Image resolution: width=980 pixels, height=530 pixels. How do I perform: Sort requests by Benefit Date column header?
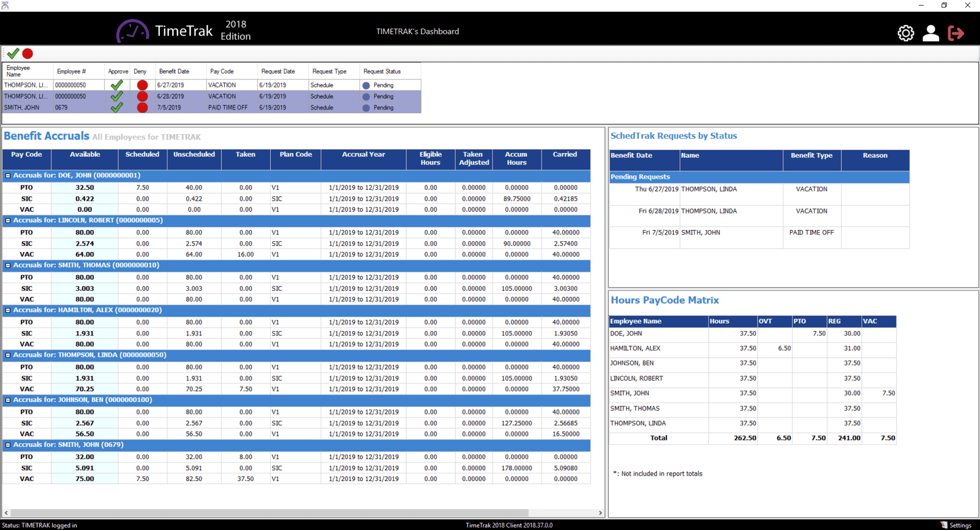[x=181, y=71]
